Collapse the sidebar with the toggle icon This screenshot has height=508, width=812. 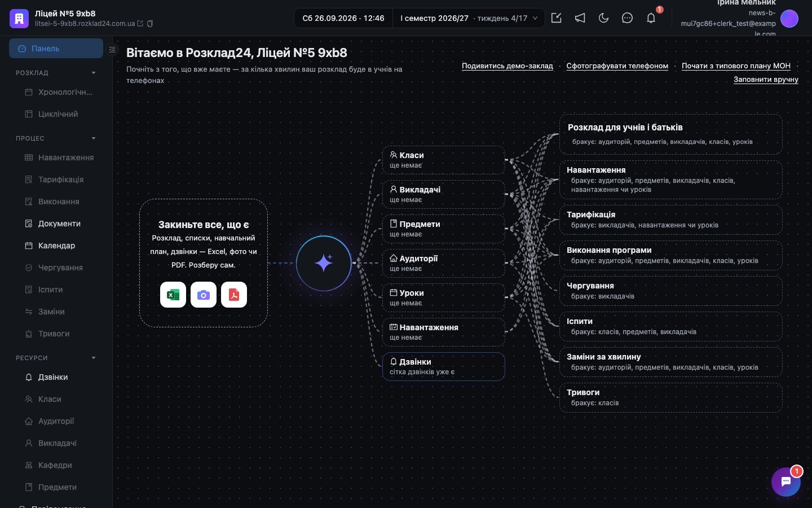(x=112, y=50)
